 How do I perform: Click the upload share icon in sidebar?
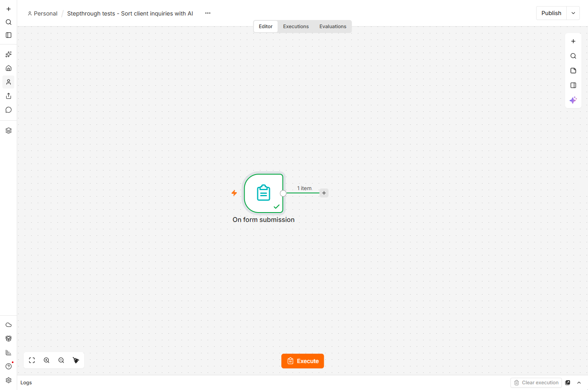(9, 96)
